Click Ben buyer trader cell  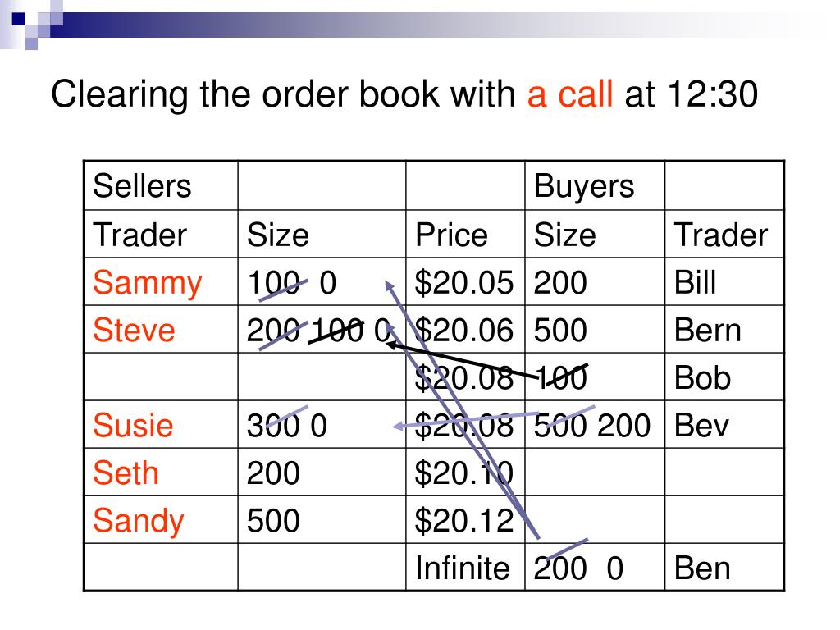coord(724,568)
